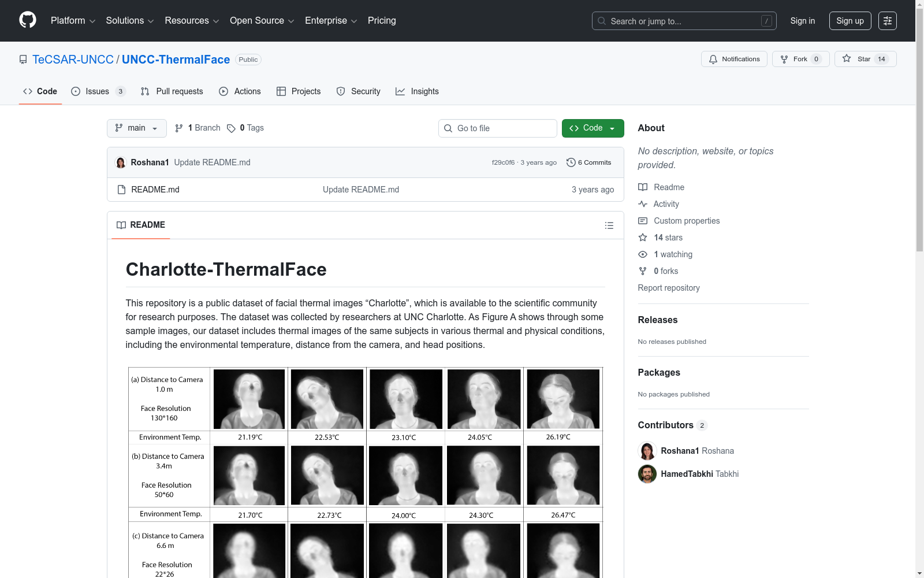Open the Insights tab
This screenshot has height=578, width=924.
[x=417, y=91]
